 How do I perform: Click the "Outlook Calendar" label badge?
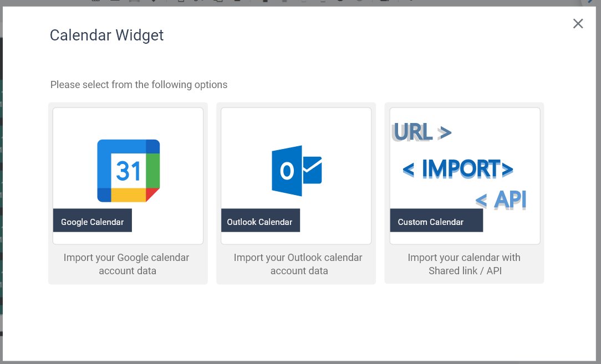coord(261,221)
